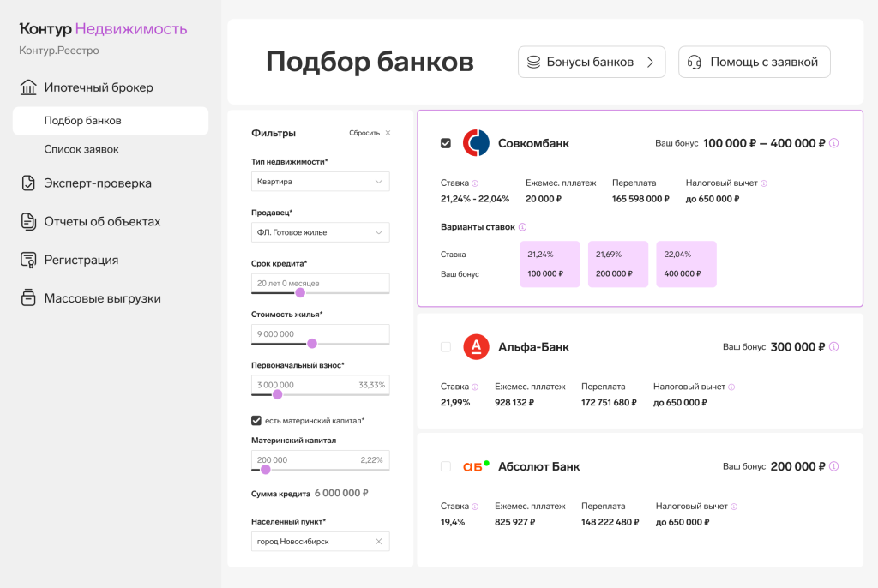This screenshot has height=588, width=878.
Task: Click the Массовые выгрузки icon
Action: [x=28, y=298]
